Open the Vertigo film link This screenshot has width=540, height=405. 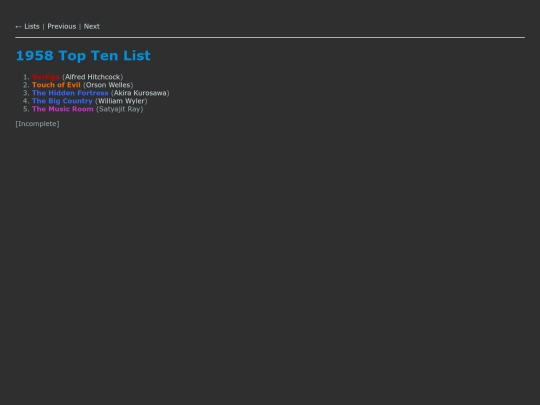pos(46,77)
